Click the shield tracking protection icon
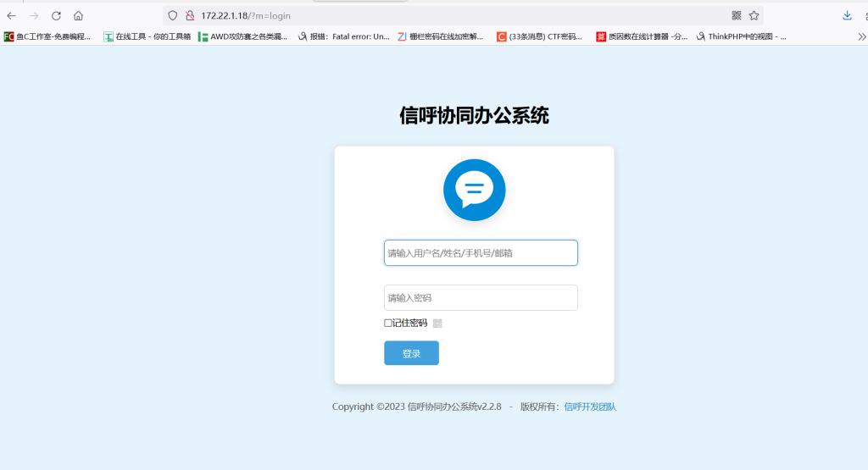Viewport: 868px width, 470px height. click(172, 15)
